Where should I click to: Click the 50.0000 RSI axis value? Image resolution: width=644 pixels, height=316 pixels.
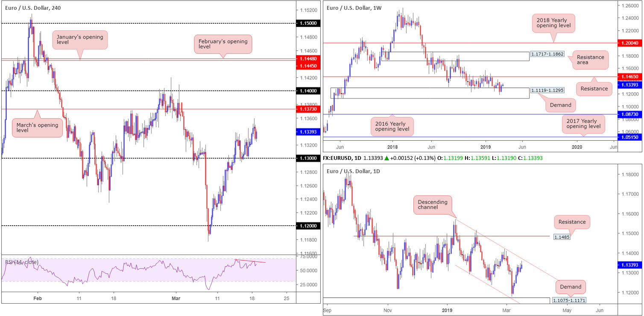(x=309, y=271)
